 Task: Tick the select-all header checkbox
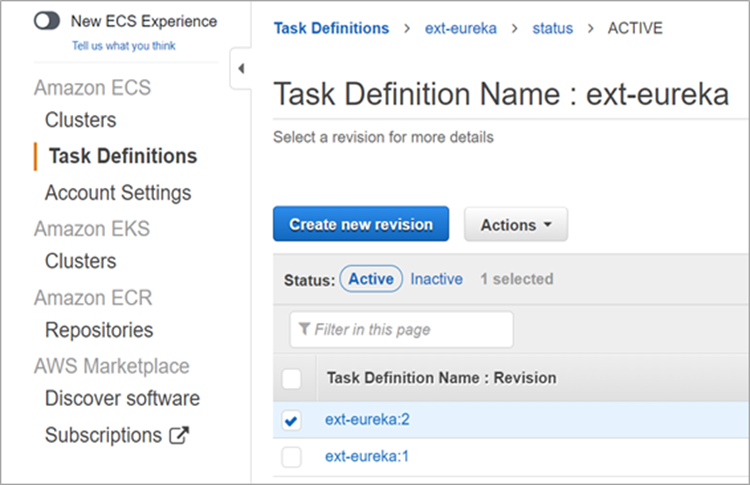point(291,378)
